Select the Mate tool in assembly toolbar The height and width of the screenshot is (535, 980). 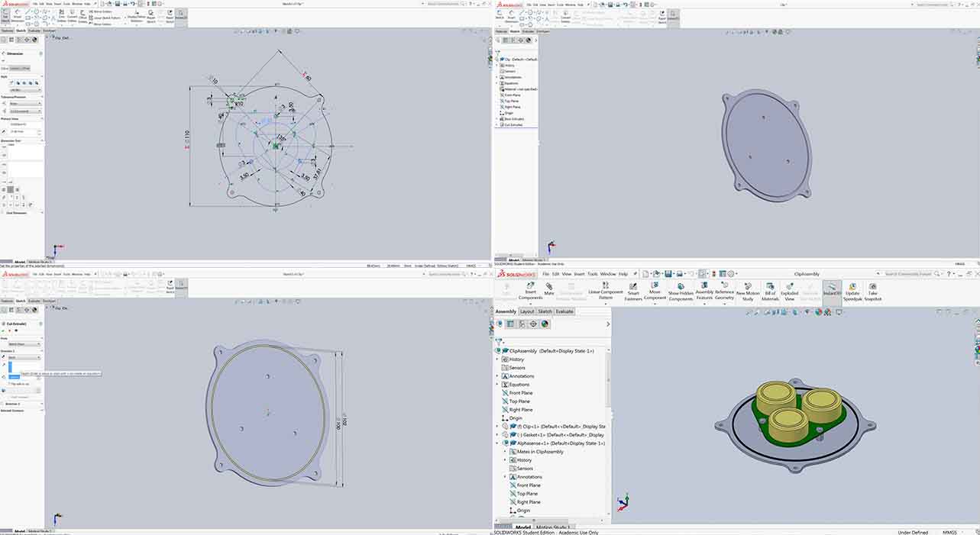548,289
